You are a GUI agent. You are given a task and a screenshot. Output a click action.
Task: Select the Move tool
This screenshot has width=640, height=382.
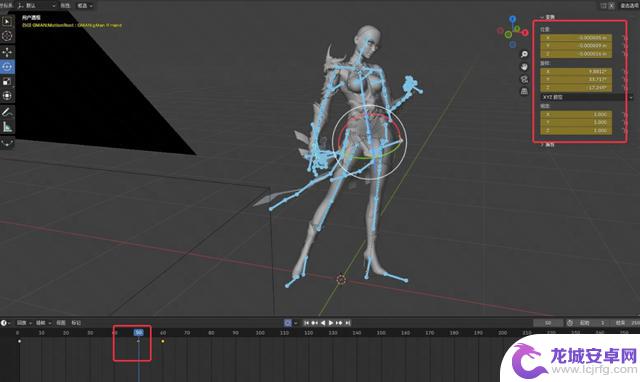click(7, 52)
